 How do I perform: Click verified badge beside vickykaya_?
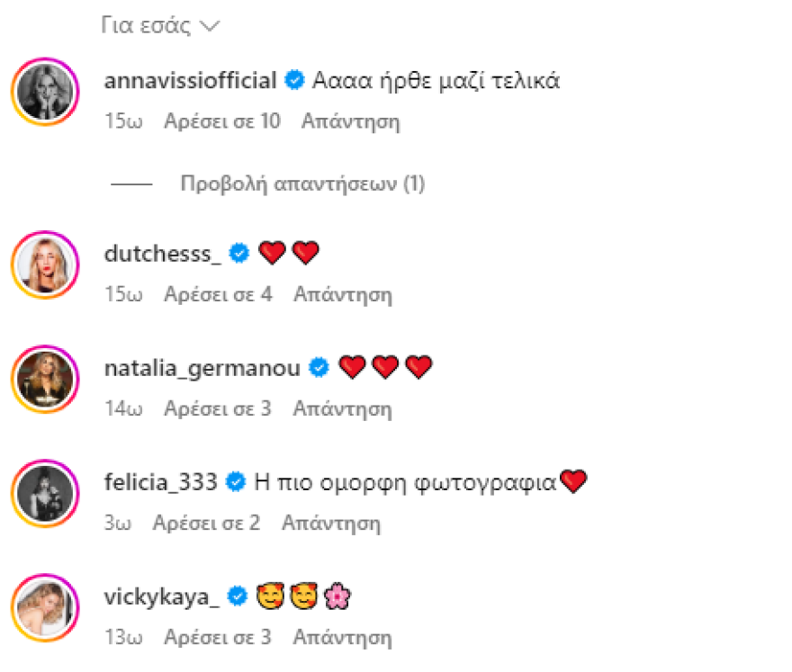[238, 596]
